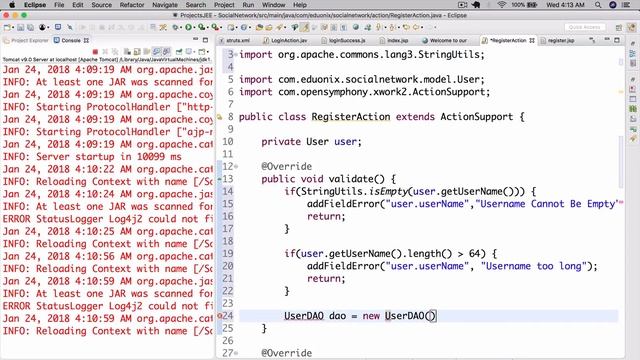Click "INFO: Server startup in 10099 ms" line
The image size is (640, 360).
tap(92, 157)
